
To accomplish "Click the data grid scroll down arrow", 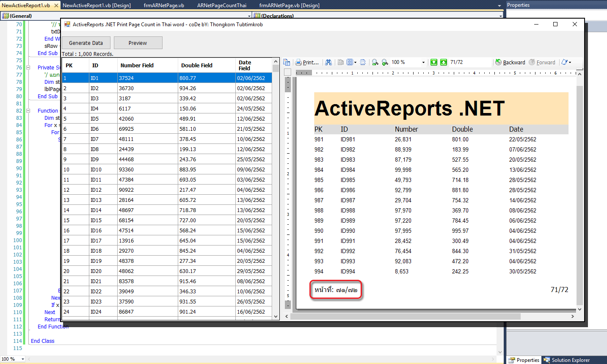I will [276, 316].
